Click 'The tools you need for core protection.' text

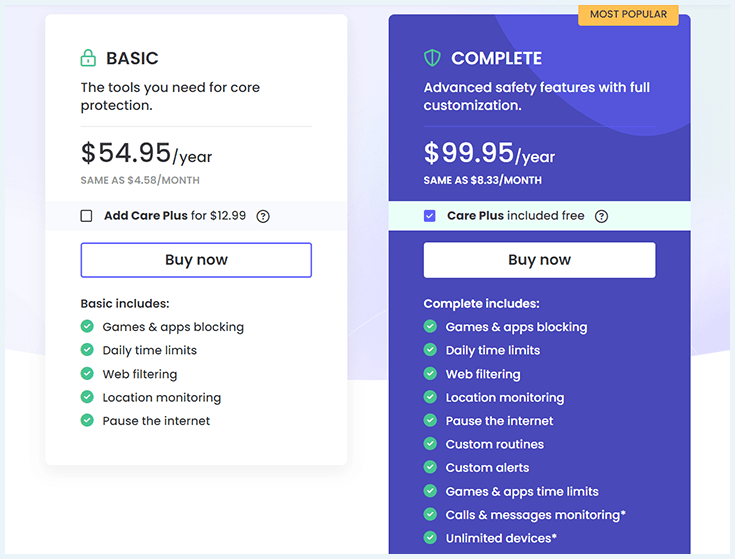[x=170, y=97]
